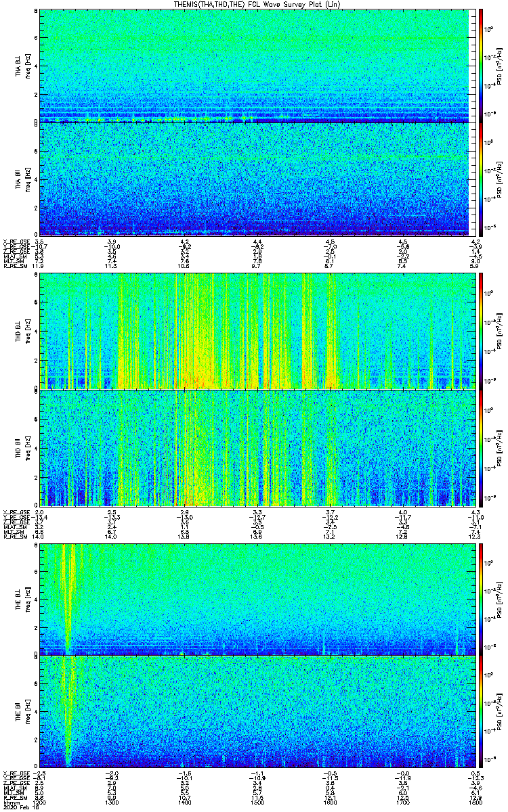Click the THE B-parallel PSD color bar
Screen dimensions: 508x812
482,712
